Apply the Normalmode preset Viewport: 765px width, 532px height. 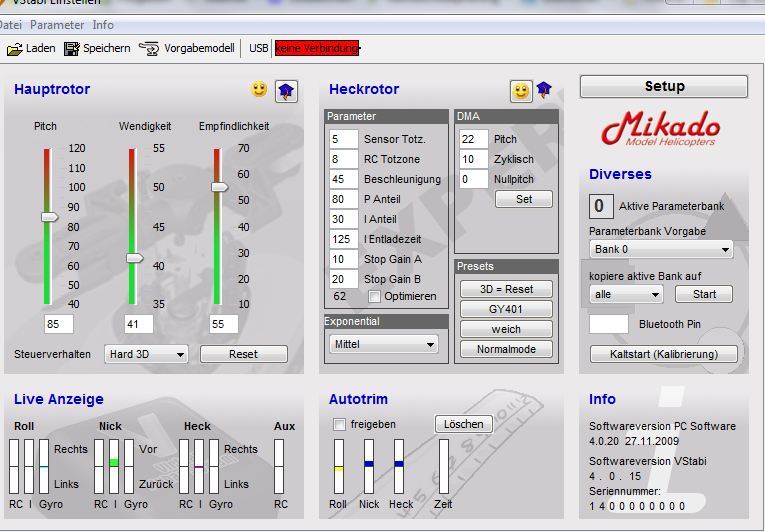[x=506, y=349]
